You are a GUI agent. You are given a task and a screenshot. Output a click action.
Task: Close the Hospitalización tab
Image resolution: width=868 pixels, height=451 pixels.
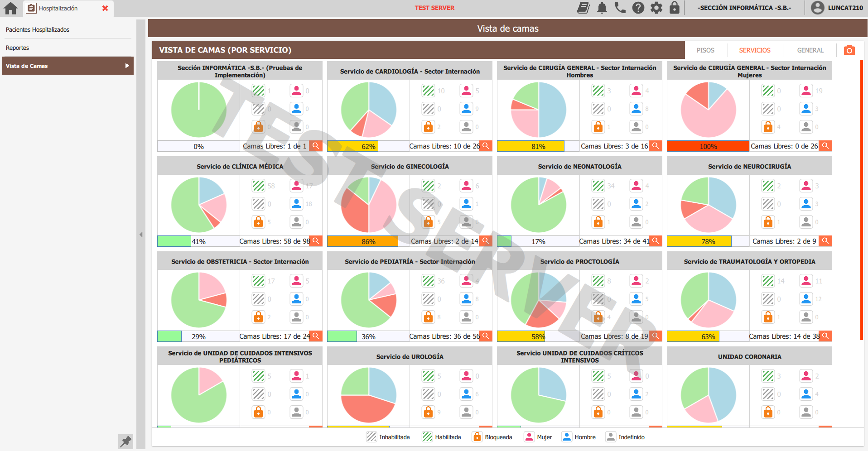point(105,8)
